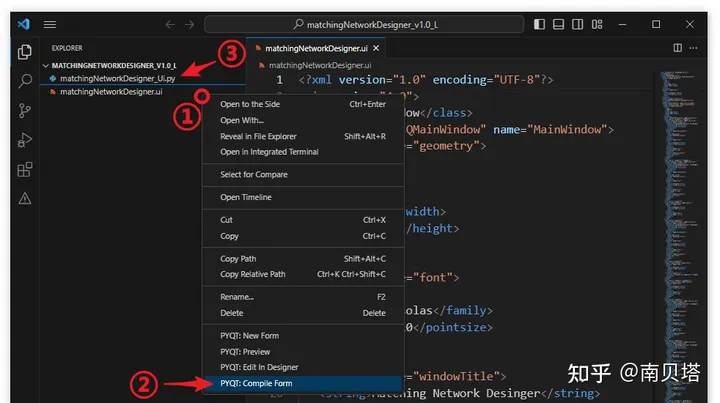Click the name="MainWindow" text in editor
Image resolution: width=720 pixels, height=403 pixels.
(550, 130)
